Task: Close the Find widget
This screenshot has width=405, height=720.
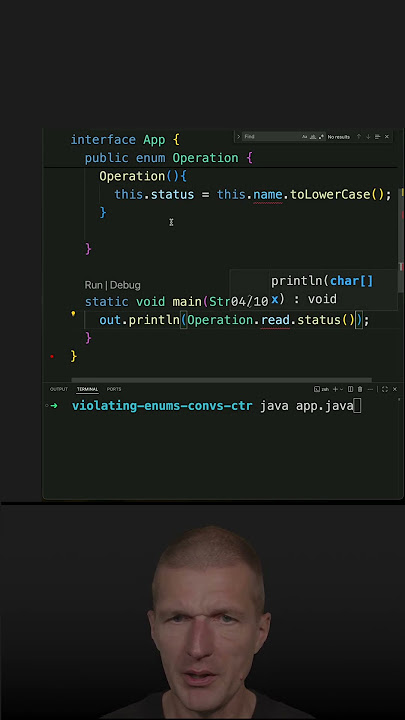Action: point(387,137)
